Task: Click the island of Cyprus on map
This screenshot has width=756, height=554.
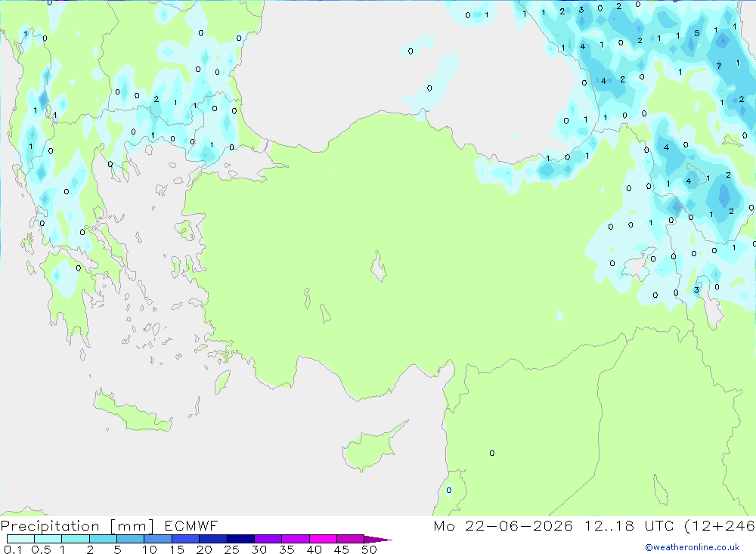Action: click(369, 450)
